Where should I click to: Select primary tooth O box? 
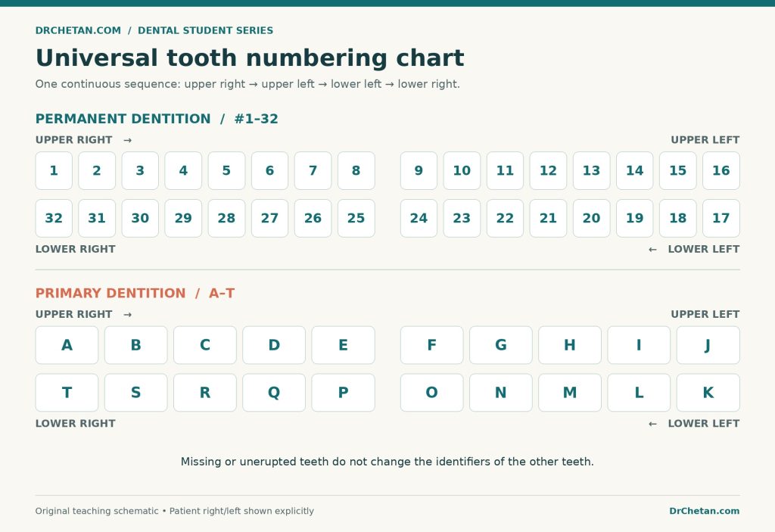(x=432, y=393)
